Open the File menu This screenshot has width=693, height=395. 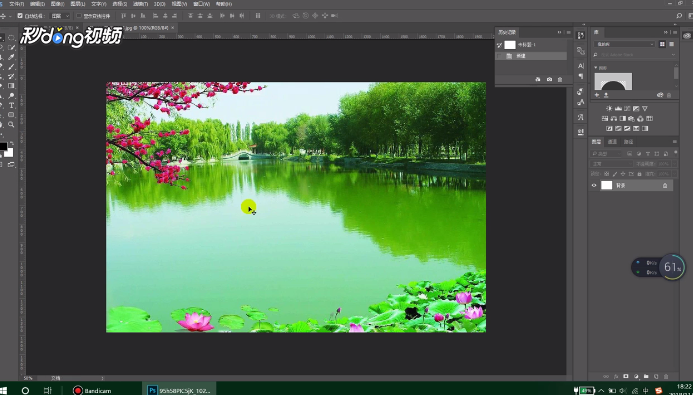click(16, 4)
